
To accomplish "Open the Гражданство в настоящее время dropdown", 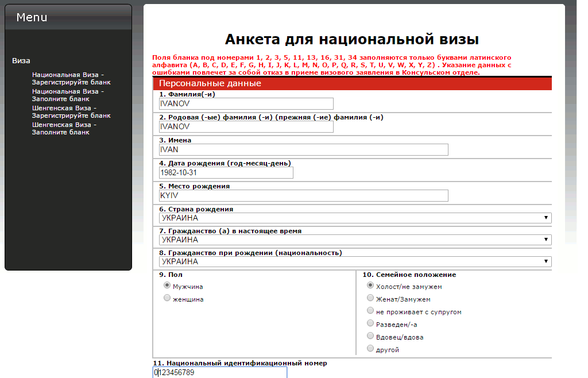I will [355, 240].
